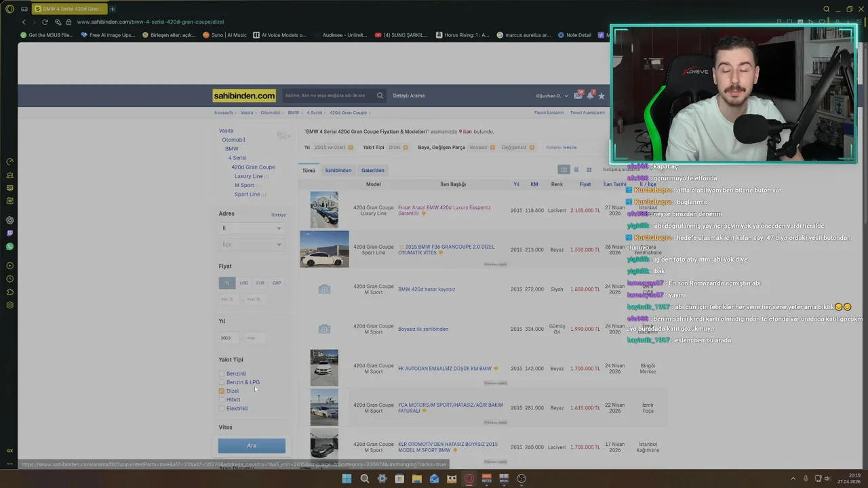Click the browser address bar URL

point(150,22)
